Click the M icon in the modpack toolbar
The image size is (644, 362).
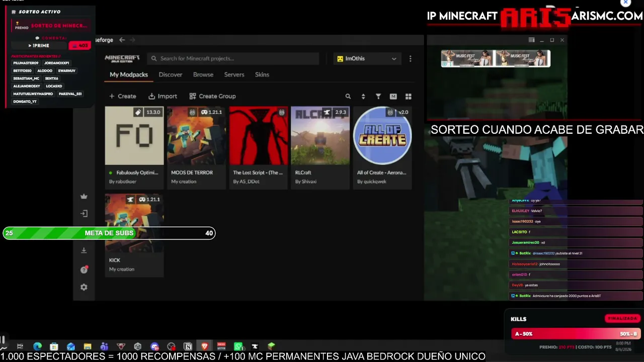[393, 96]
